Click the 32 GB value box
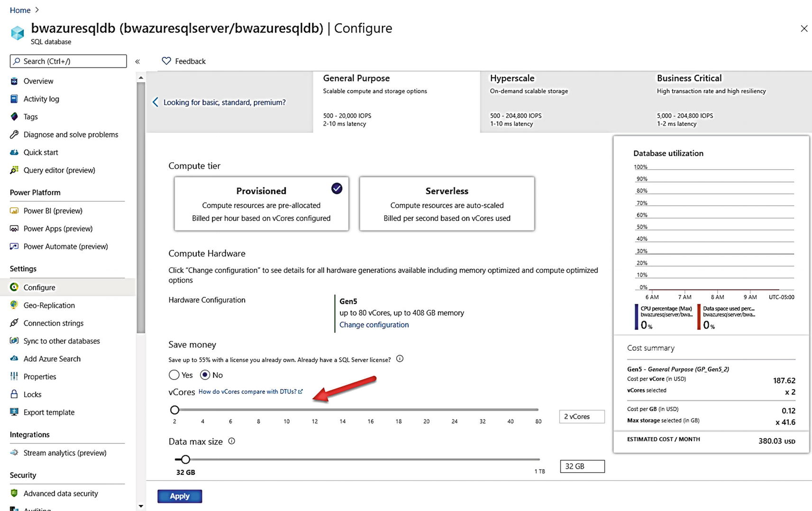Screen dimensions: 812x511 [582, 466]
